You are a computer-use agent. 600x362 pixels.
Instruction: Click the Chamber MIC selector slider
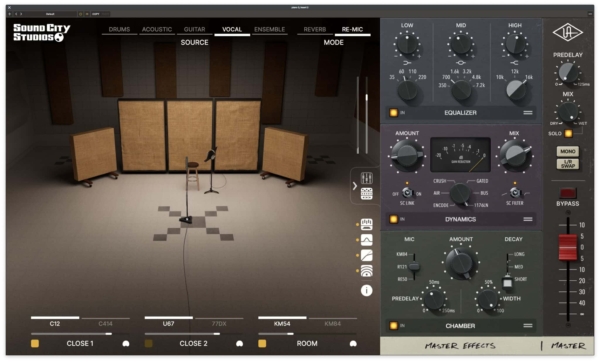[x=414, y=267]
